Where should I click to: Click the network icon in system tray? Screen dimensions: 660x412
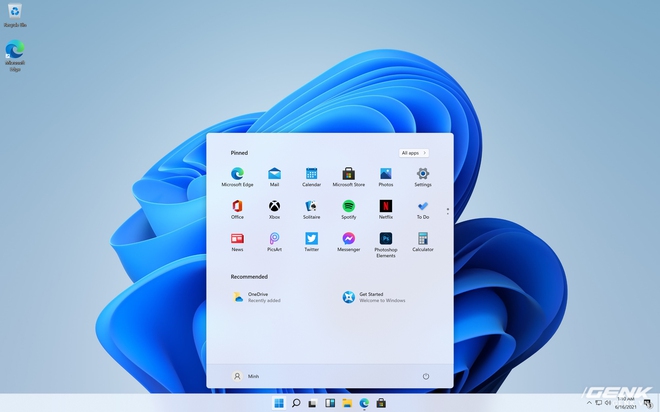[x=598, y=403]
